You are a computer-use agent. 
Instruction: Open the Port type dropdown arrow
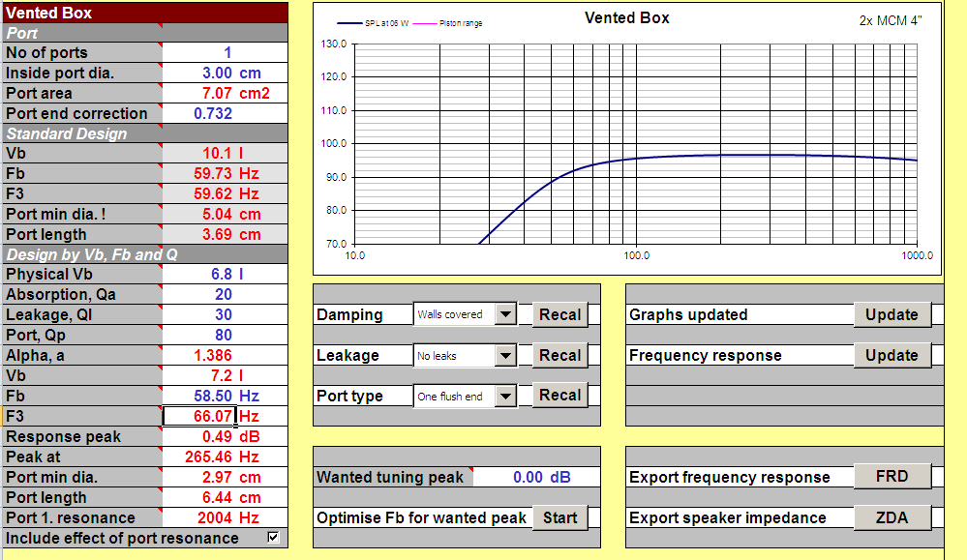(x=505, y=397)
